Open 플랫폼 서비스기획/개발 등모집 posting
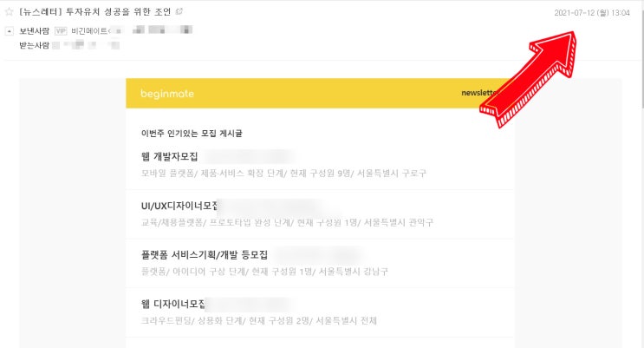 point(205,255)
